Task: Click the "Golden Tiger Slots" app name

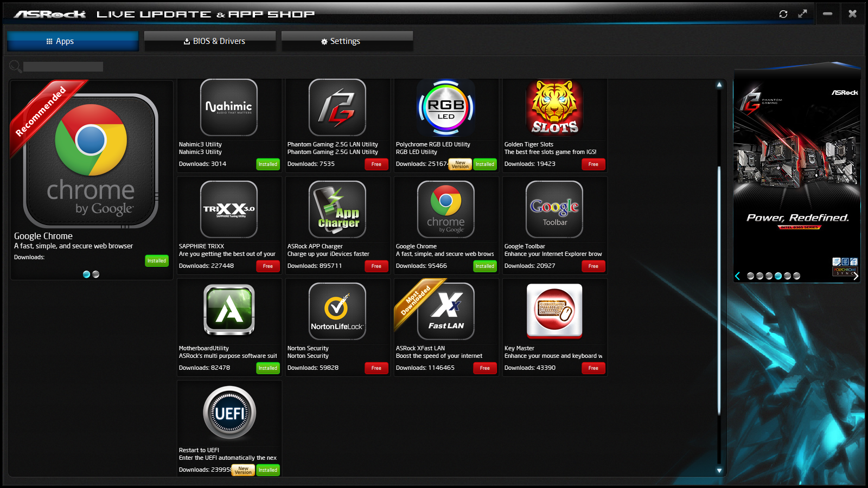Action: coord(529,145)
